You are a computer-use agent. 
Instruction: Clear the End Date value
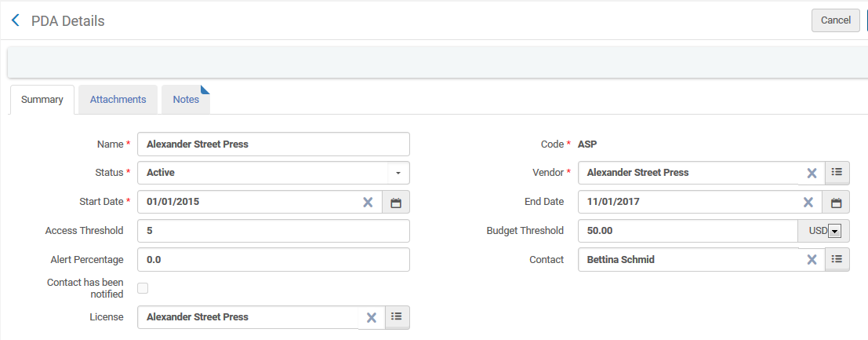(x=808, y=202)
